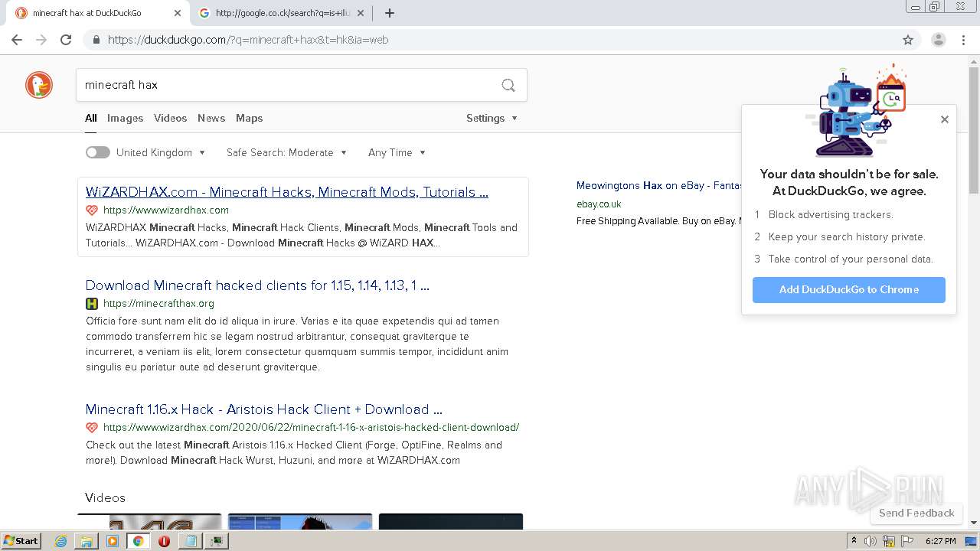Screen dimensions: 980x551
Task: Open Meowingtons Hax on eBay ad
Action: click(x=659, y=185)
